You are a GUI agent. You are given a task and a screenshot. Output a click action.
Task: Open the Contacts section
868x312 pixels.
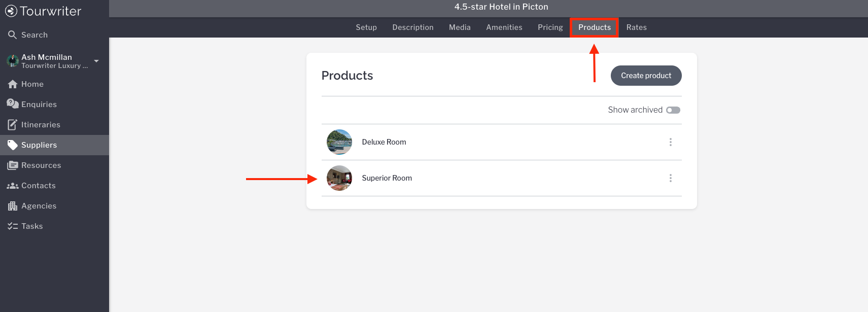[38, 186]
